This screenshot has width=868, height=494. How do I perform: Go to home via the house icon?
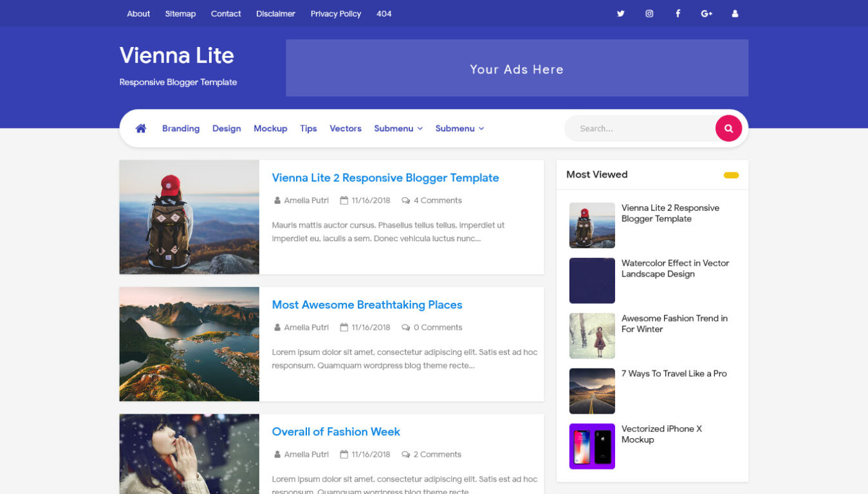(x=141, y=128)
